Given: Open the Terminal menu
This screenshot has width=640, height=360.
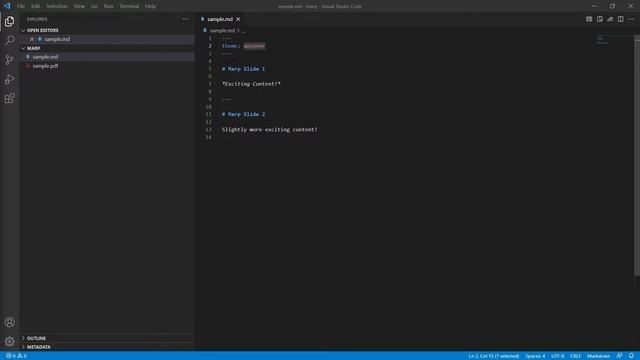Looking at the screenshot, I should 129,6.
